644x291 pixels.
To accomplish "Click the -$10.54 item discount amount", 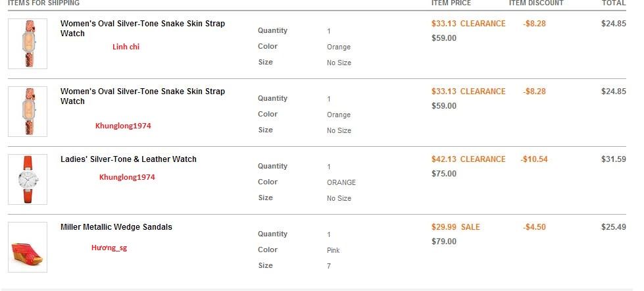I will pos(533,159).
